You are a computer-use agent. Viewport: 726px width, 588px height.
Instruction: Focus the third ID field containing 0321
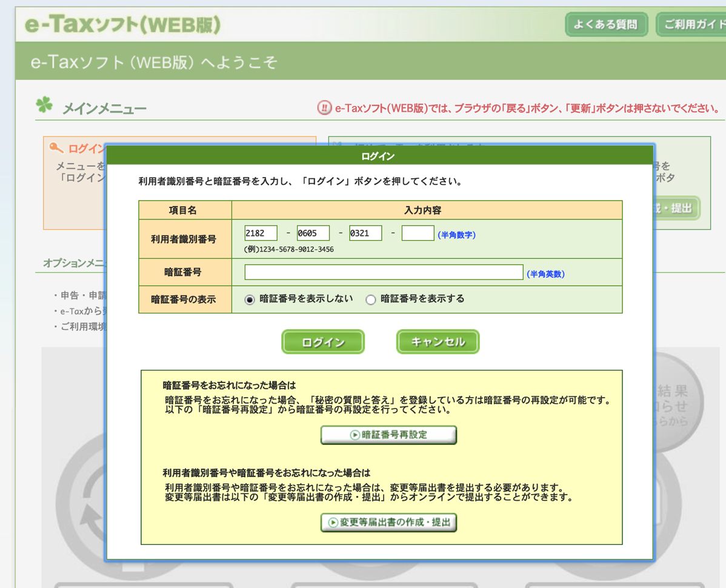[365, 233]
